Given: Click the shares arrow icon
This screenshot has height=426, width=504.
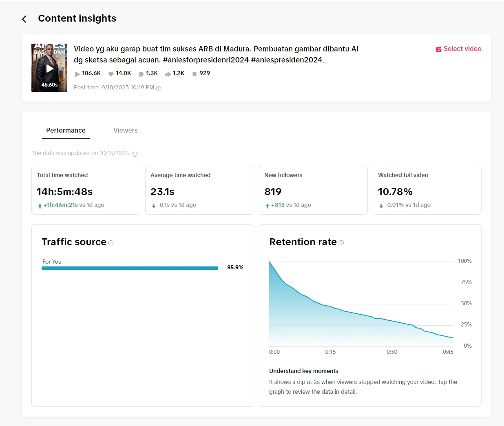Looking at the screenshot, I should pyautogui.click(x=168, y=74).
